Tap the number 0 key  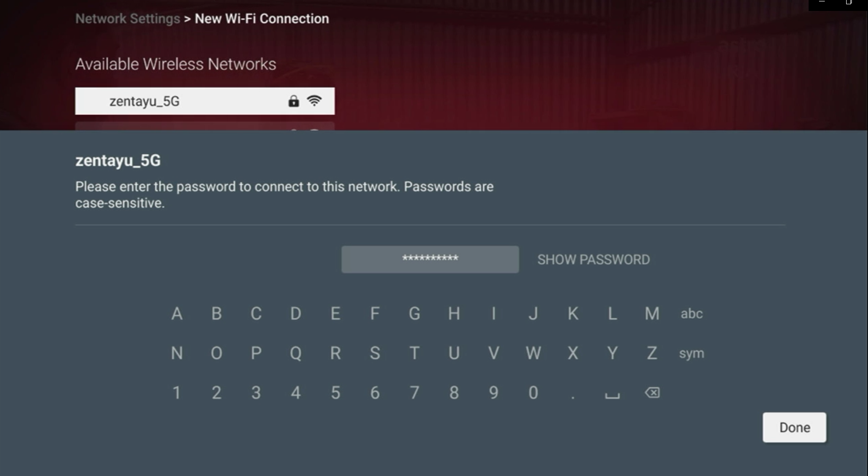533,393
